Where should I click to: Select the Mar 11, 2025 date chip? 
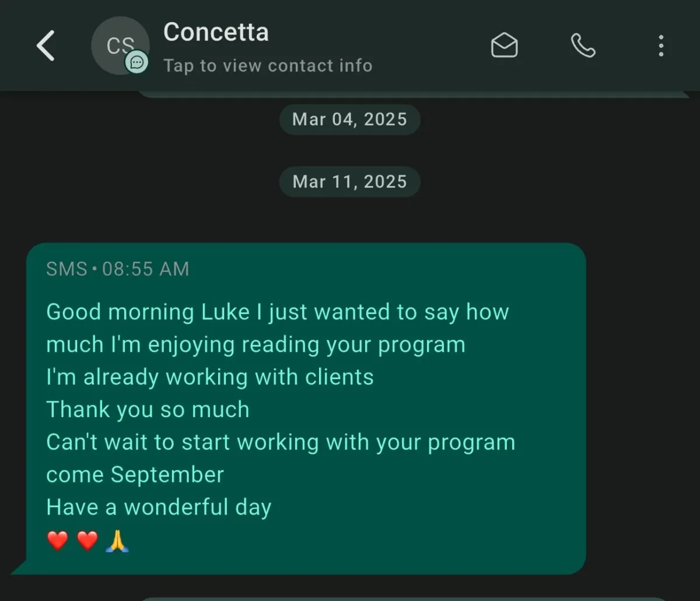[349, 181]
